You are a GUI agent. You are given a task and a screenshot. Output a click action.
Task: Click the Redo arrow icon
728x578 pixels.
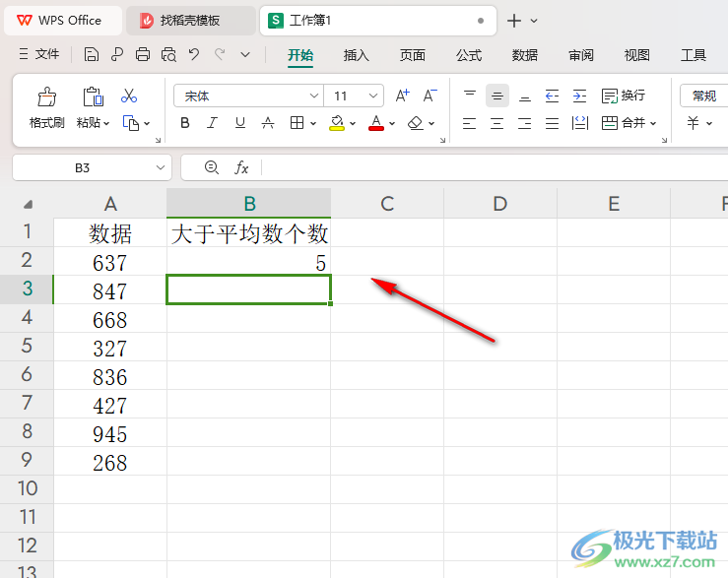220,54
